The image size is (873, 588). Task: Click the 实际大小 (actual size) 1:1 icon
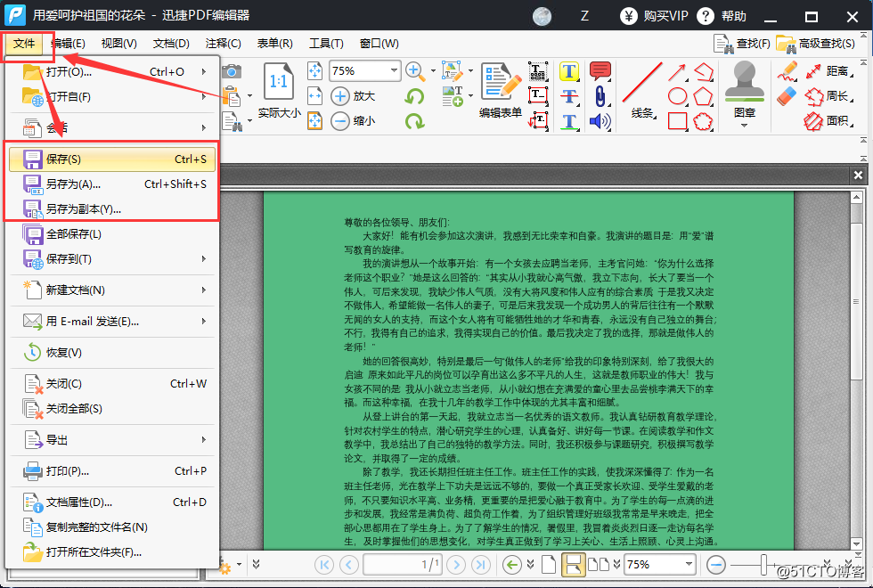pyautogui.click(x=278, y=82)
